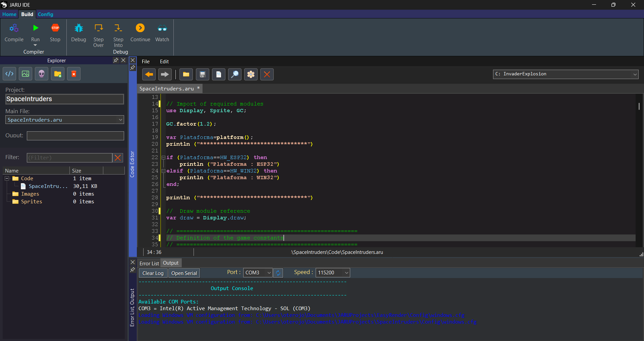644x341 pixels.
Task: Open the Config ribbon tab
Action: click(x=46, y=14)
